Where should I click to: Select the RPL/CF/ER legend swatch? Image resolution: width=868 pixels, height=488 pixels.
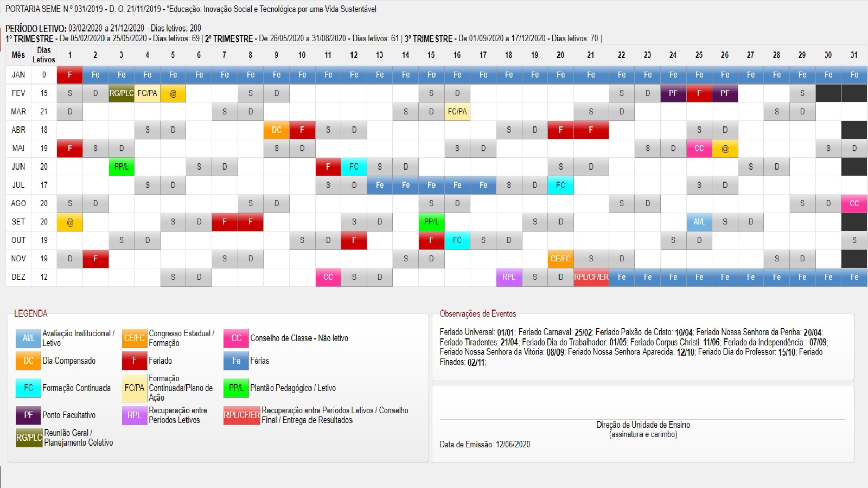pyautogui.click(x=241, y=415)
